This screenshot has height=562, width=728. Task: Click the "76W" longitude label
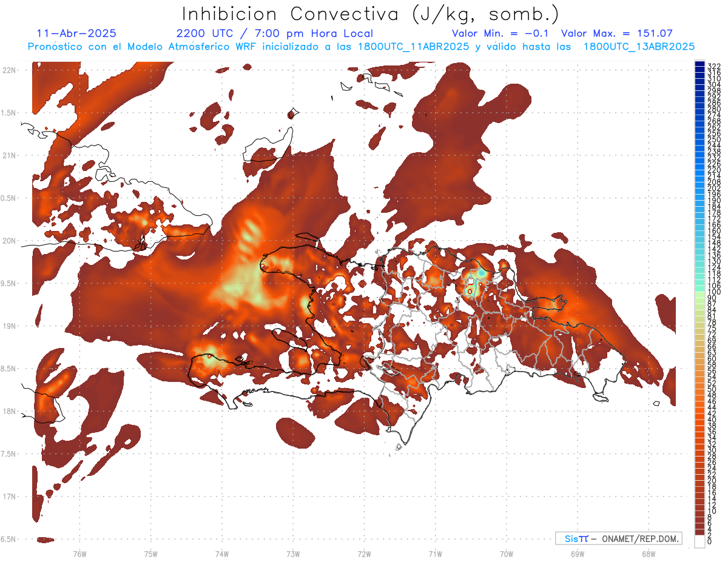pyautogui.click(x=79, y=554)
